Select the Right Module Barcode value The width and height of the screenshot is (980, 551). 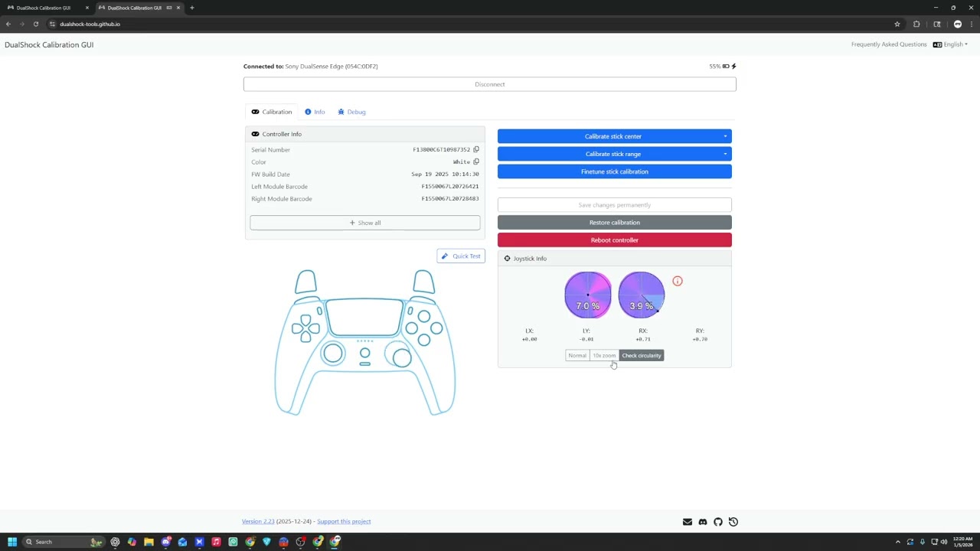tap(450, 199)
